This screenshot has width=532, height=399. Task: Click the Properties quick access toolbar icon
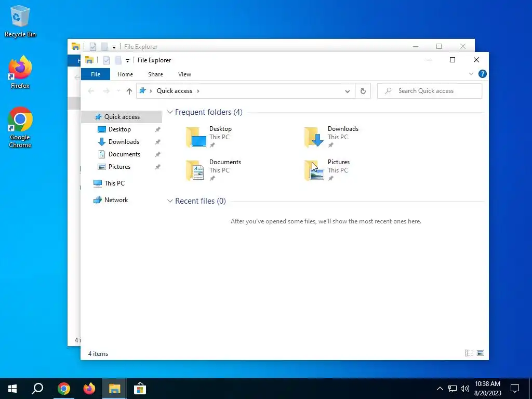pos(107,60)
